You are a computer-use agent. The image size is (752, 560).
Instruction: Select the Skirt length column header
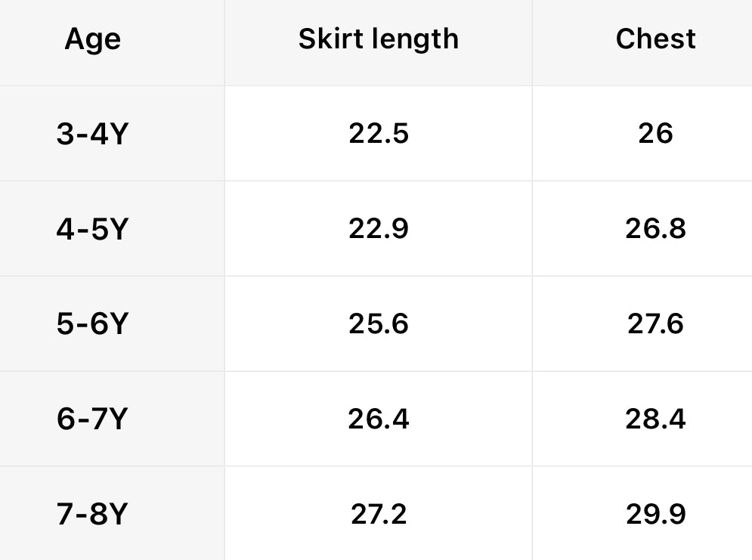378,39
